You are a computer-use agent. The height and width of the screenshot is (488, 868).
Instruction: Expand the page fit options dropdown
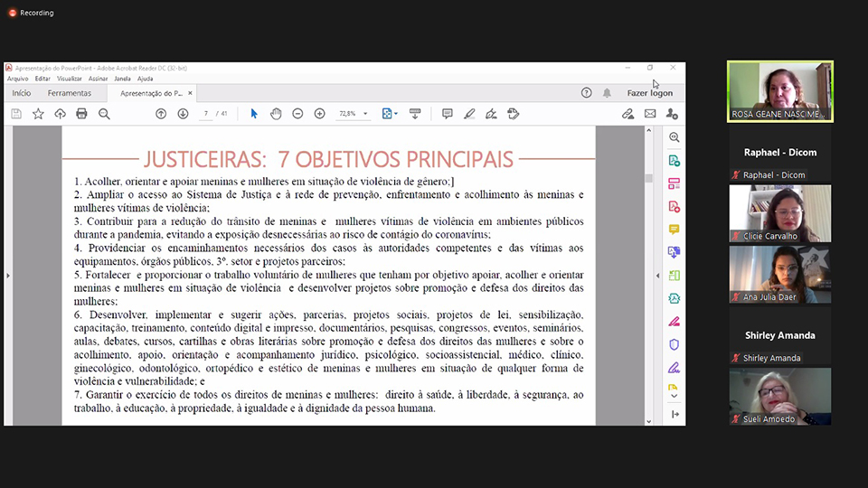point(390,114)
